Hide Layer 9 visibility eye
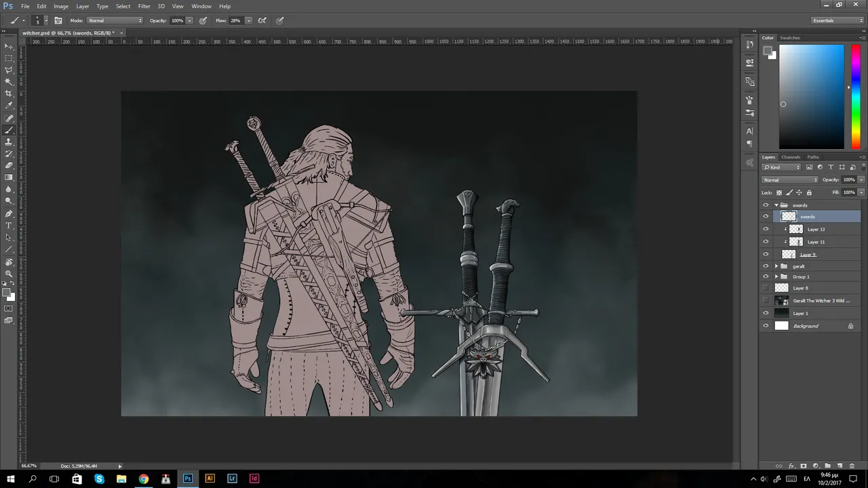This screenshot has width=868, height=488. click(766, 254)
